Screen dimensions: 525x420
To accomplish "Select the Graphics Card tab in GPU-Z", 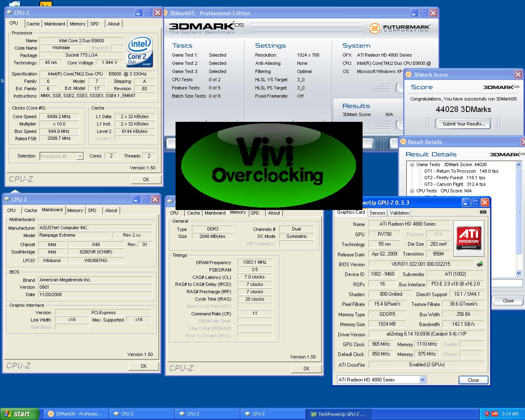I will pos(351,212).
